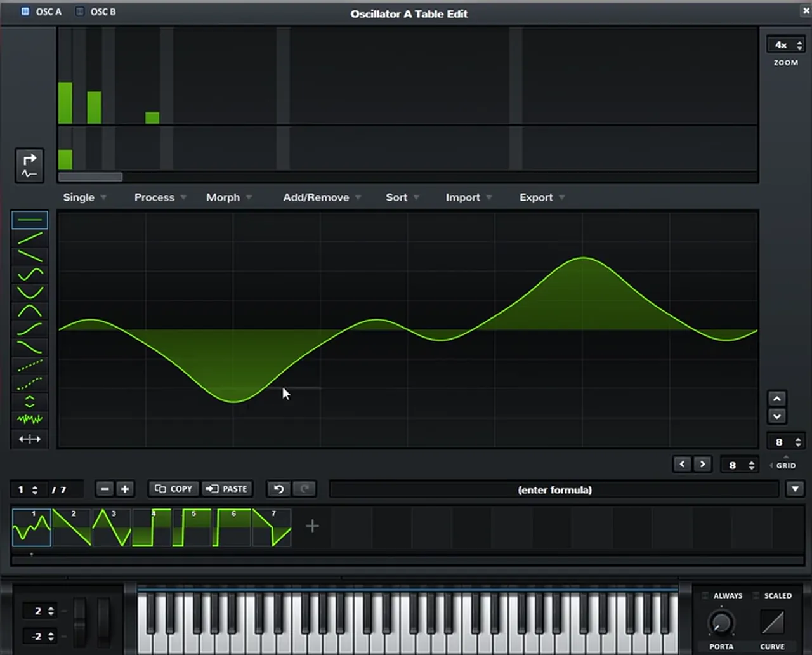Open the Single menu
Image resolution: width=812 pixels, height=655 pixels.
(x=84, y=197)
